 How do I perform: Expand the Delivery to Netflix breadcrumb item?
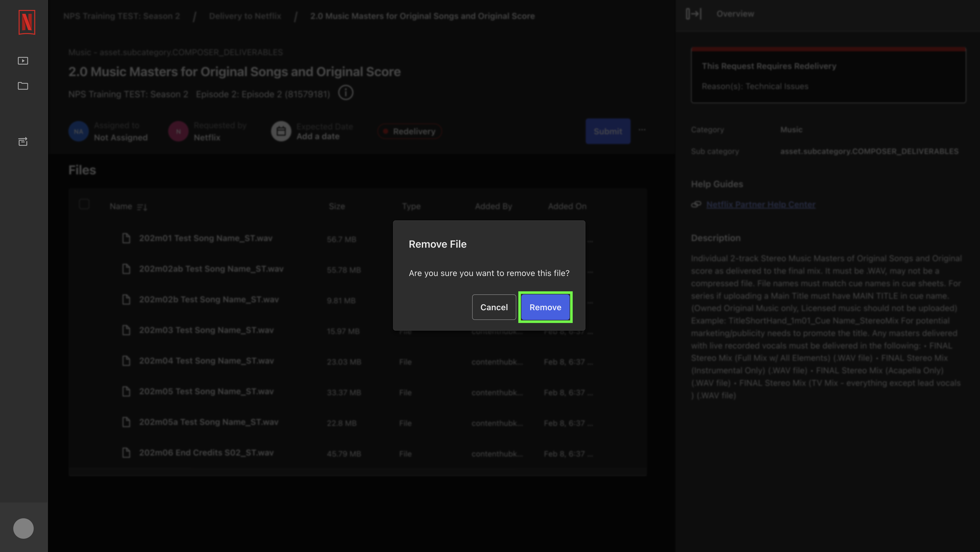tap(244, 16)
